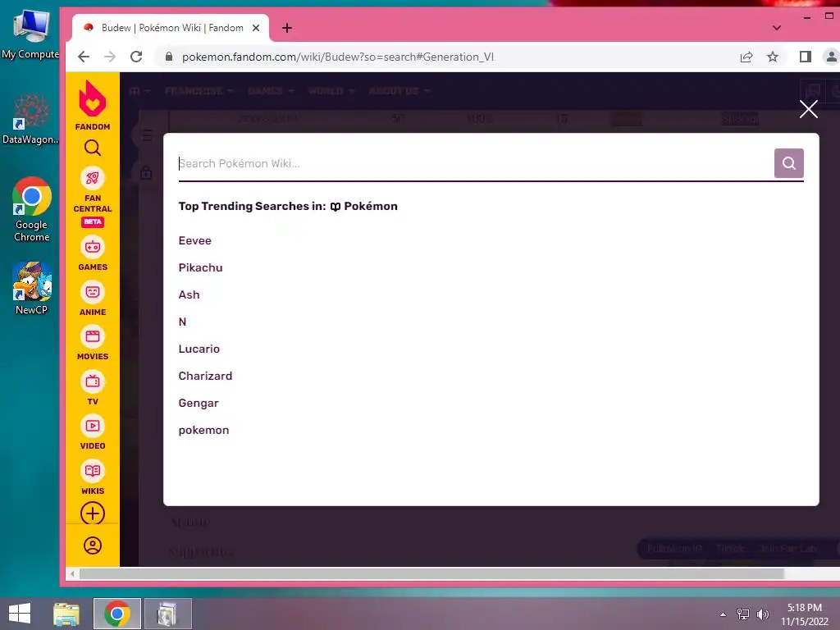This screenshot has width=840, height=630.
Task: Toggle Chrome side panel
Action: 806,57
